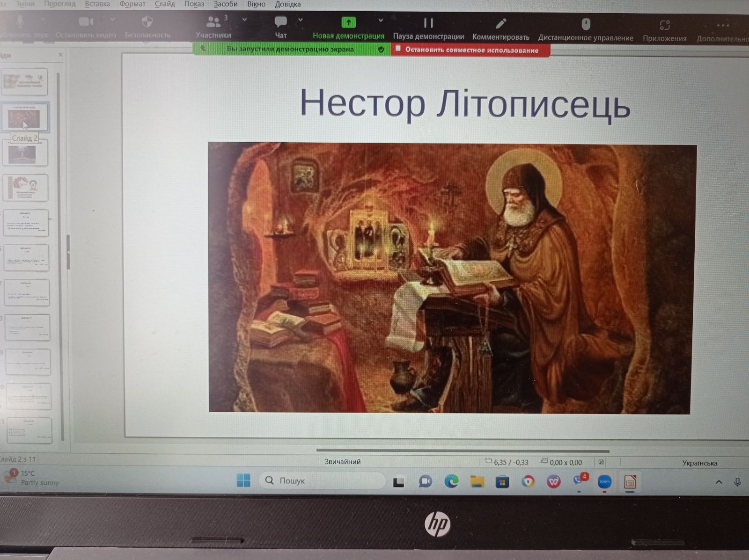Open the Зміни menu
This screenshot has height=560, width=749.
[x=25, y=4]
